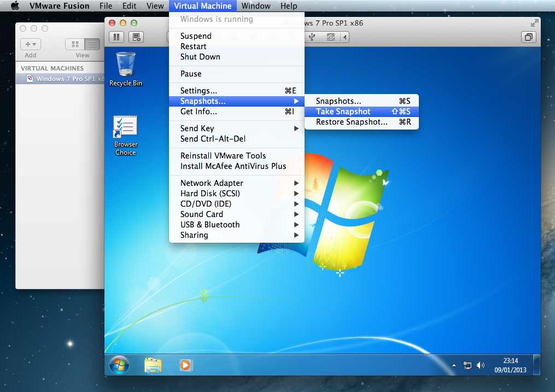Launch Windows Media Player from taskbar
This screenshot has height=392, width=555.
(x=186, y=365)
